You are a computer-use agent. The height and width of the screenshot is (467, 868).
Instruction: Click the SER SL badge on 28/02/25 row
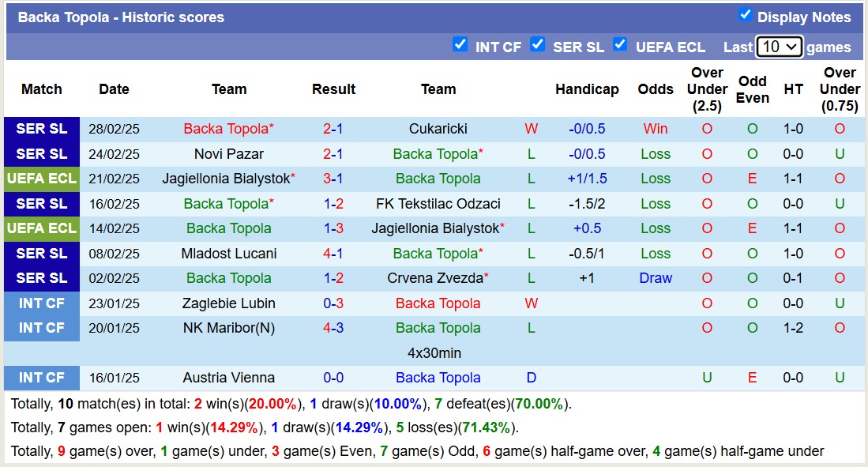[x=42, y=129]
